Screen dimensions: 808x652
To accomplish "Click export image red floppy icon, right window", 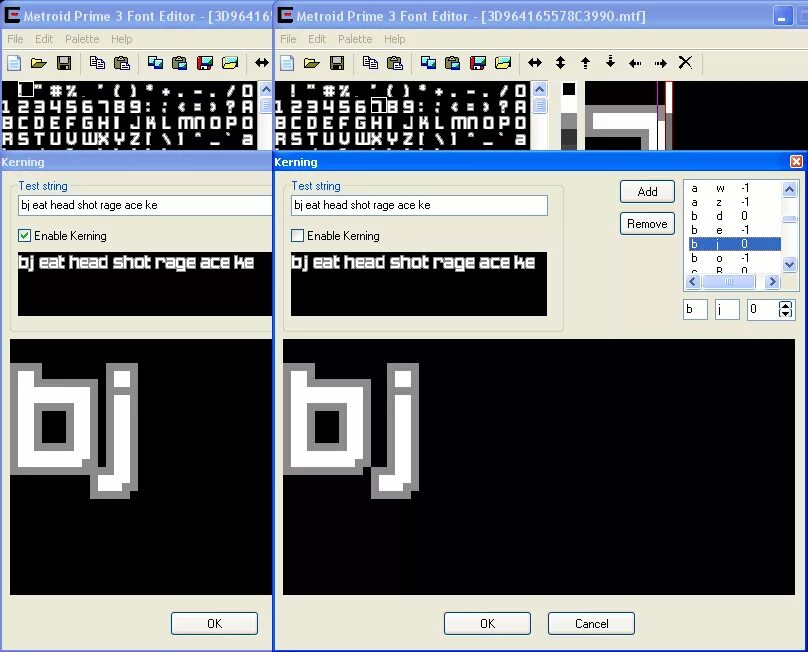I will [478, 63].
